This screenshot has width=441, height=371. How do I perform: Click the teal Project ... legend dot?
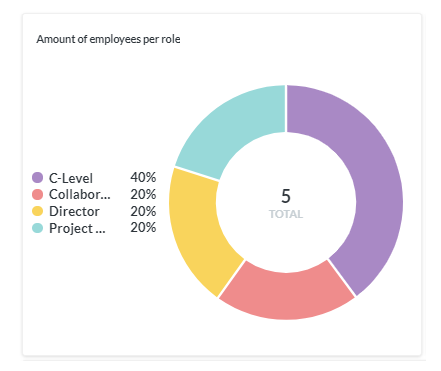37,228
